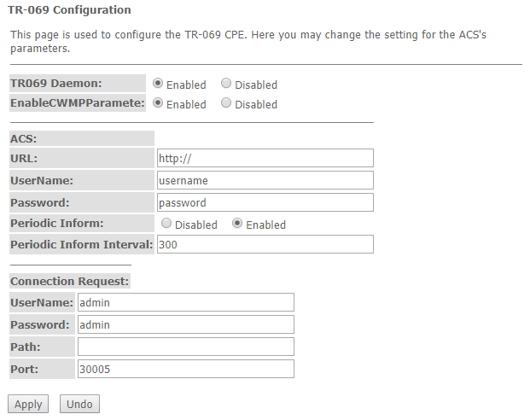Enable the TR069 Daemon radio button
The image size is (530, 420).
pyautogui.click(x=159, y=85)
